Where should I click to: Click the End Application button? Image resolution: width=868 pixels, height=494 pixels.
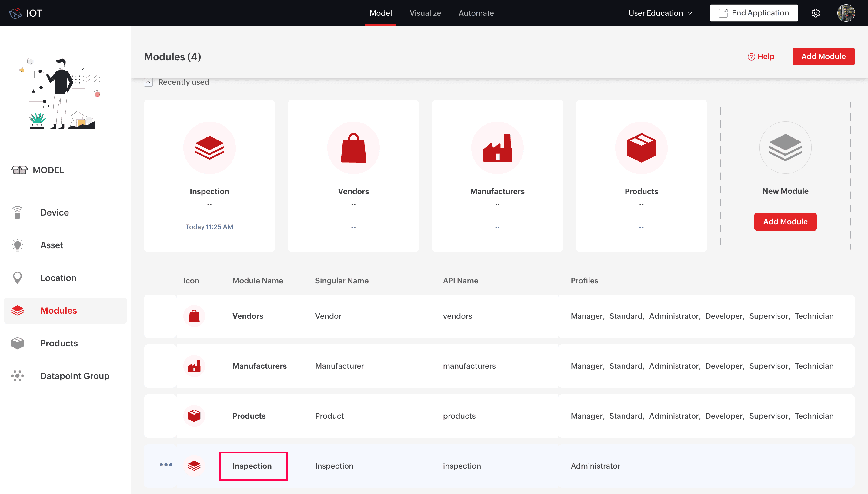pos(753,13)
